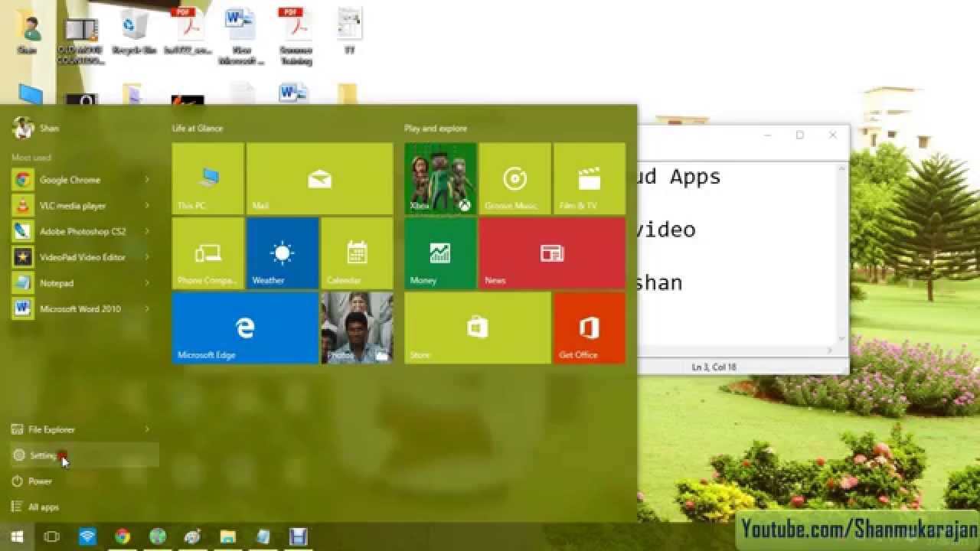Open the green globe app on taskbar
This screenshot has height=551, width=980.
click(x=158, y=536)
